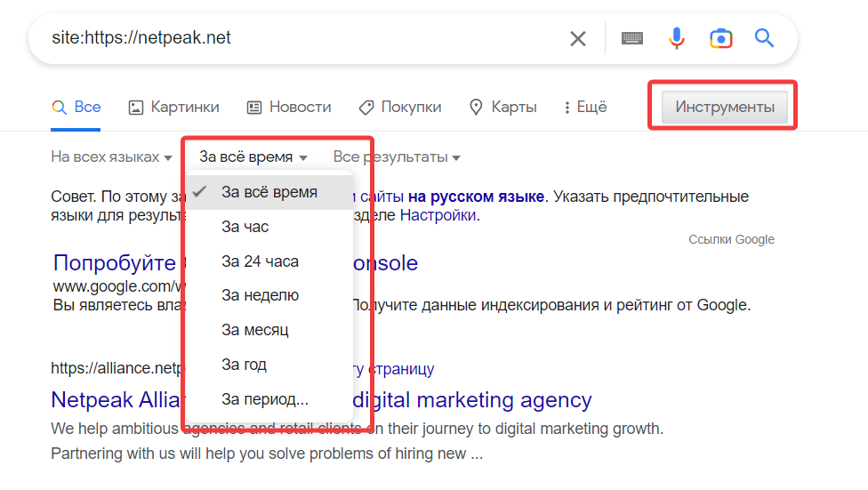Click the blue magnifier search icon
Screen dimensions: 868x490
(x=764, y=38)
